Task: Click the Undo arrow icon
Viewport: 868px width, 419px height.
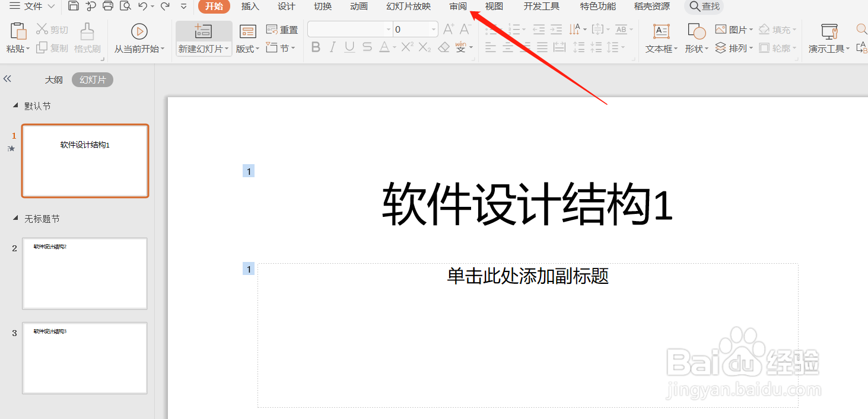Action: click(x=142, y=6)
